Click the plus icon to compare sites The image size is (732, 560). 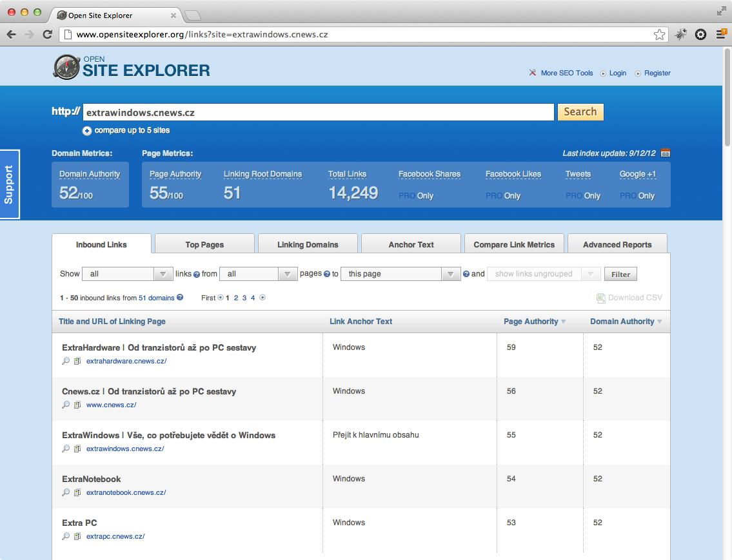[x=87, y=131]
